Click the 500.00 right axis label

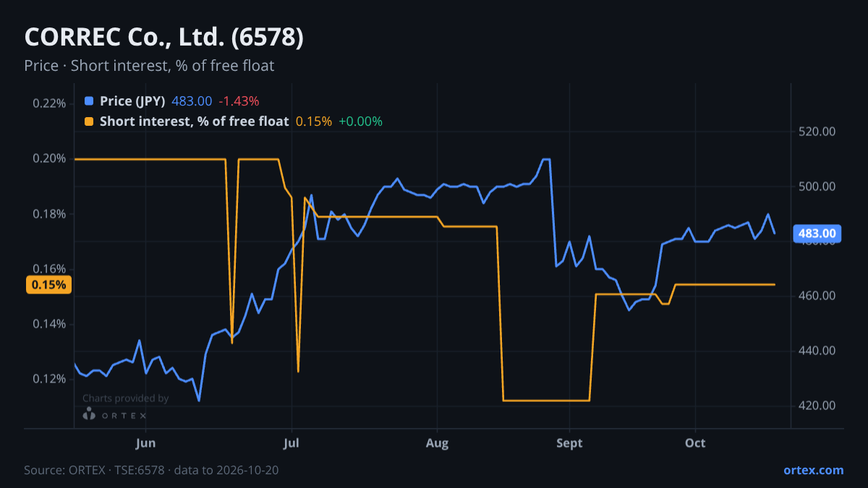pyautogui.click(x=817, y=187)
